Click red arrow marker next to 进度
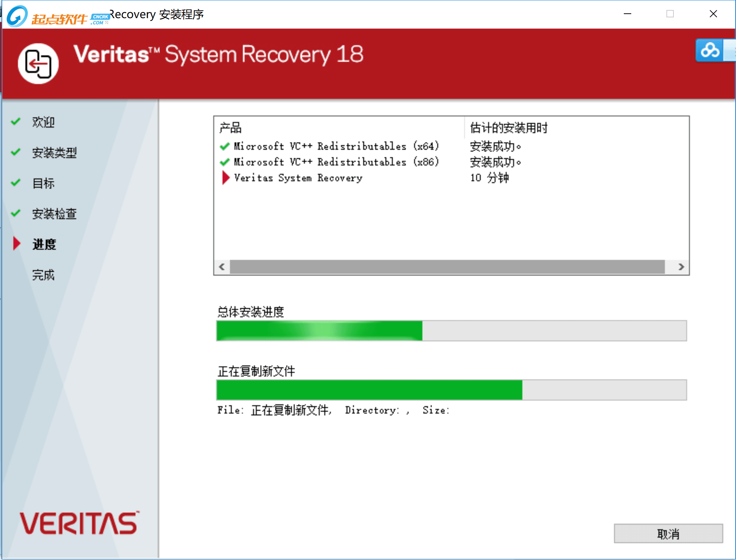This screenshot has width=736, height=560. tap(16, 244)
